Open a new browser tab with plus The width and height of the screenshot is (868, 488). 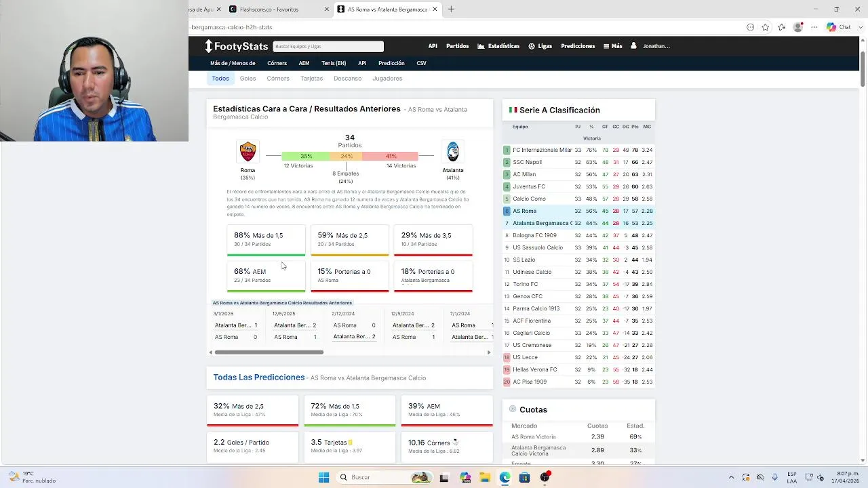451,9
